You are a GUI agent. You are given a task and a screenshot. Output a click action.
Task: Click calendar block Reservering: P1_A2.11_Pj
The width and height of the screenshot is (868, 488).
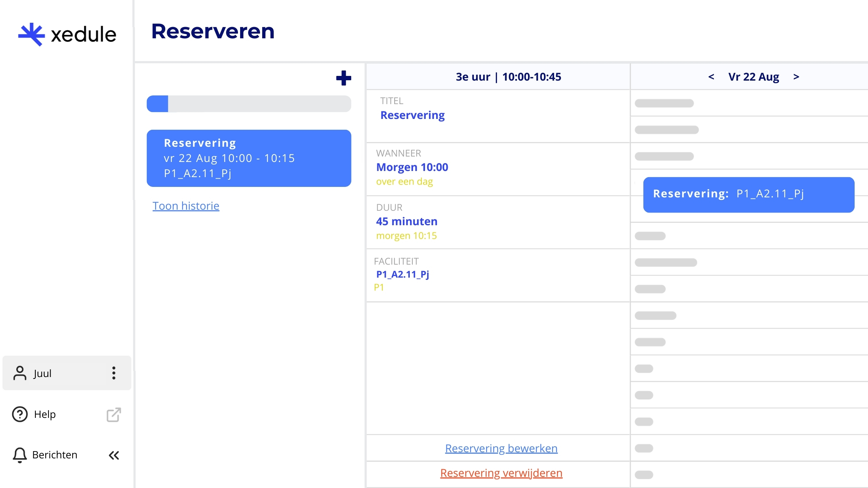pos(749,194)
